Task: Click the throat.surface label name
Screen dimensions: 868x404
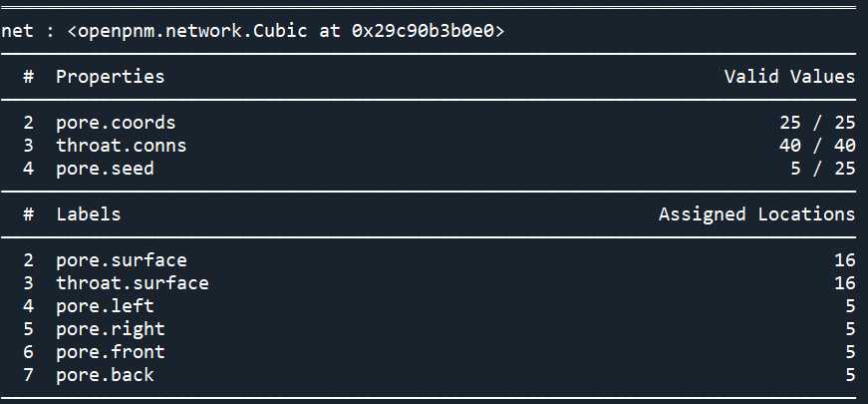Action: [x=133, y=283]
